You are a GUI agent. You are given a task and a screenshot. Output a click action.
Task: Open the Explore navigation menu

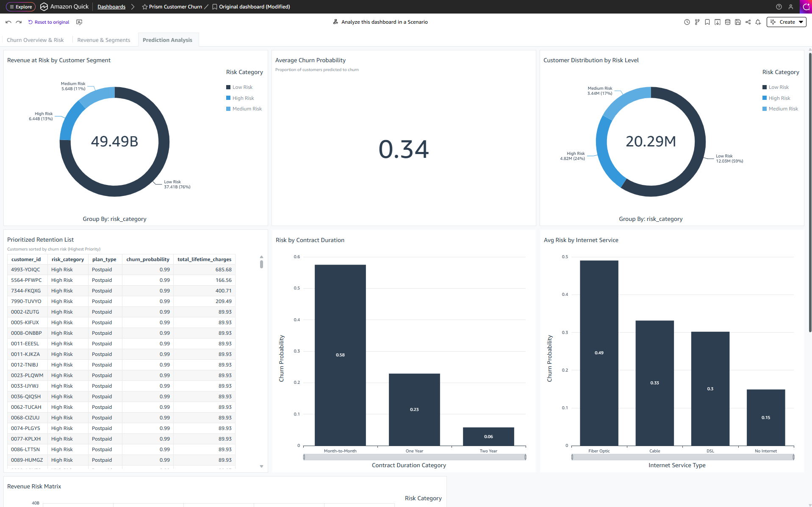pos(21,7)
